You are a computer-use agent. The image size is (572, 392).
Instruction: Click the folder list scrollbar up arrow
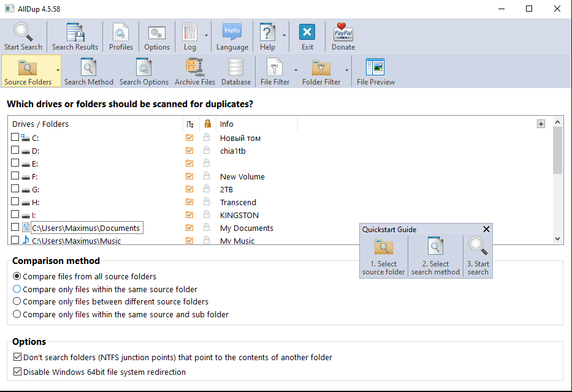point(557,122)
